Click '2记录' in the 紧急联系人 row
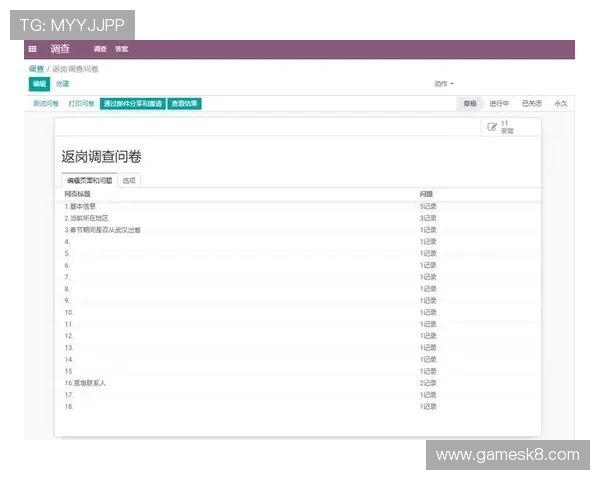 428,383
